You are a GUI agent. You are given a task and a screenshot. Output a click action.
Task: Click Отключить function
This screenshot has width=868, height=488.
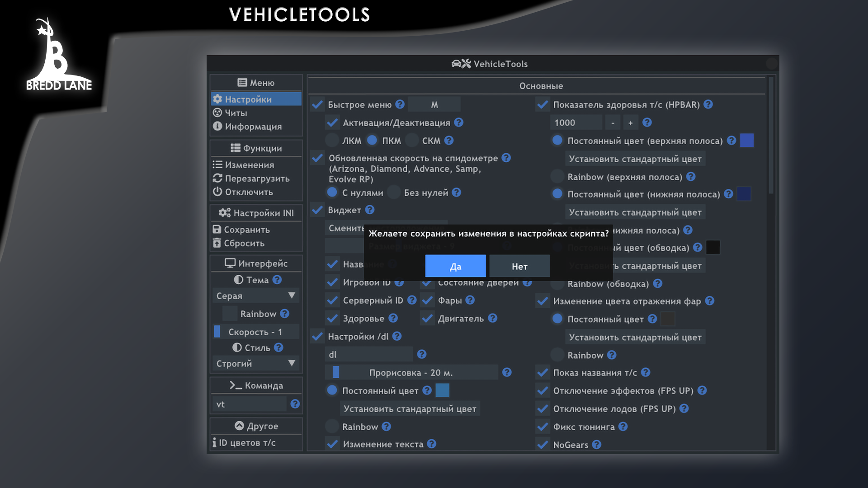point(256,192)
